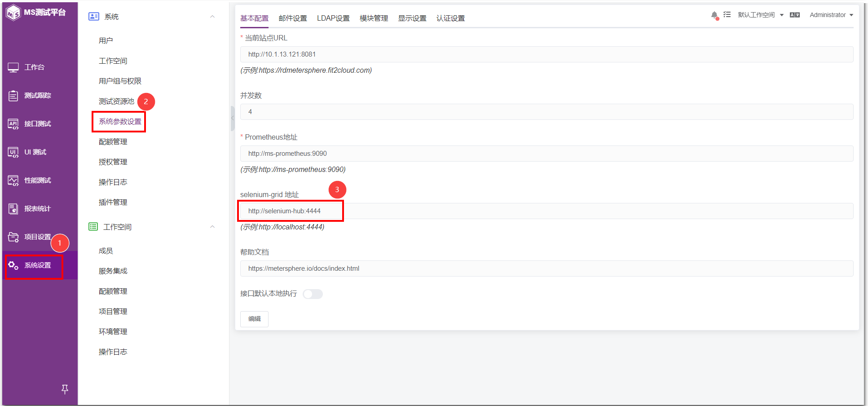Image resolution: width=868 pixels, height=409 pixels.
Task: Open 成员 under 工作空间
Action: (106, 251)
